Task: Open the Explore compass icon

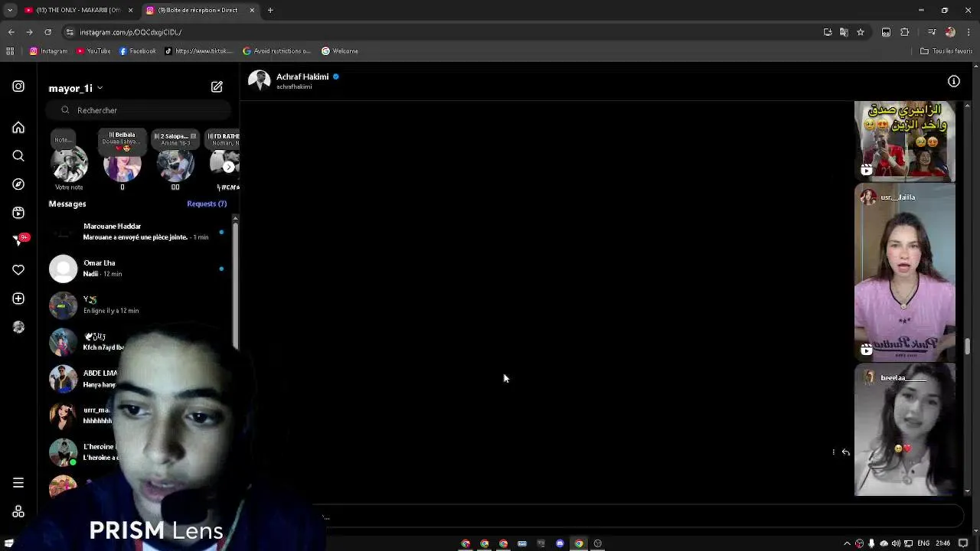Action: coord(18,184)
